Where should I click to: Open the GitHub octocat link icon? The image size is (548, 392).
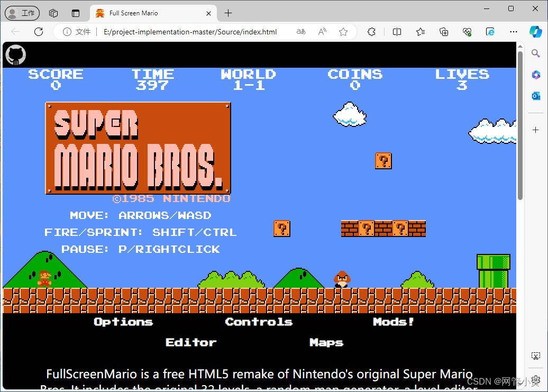coord(16,55)
